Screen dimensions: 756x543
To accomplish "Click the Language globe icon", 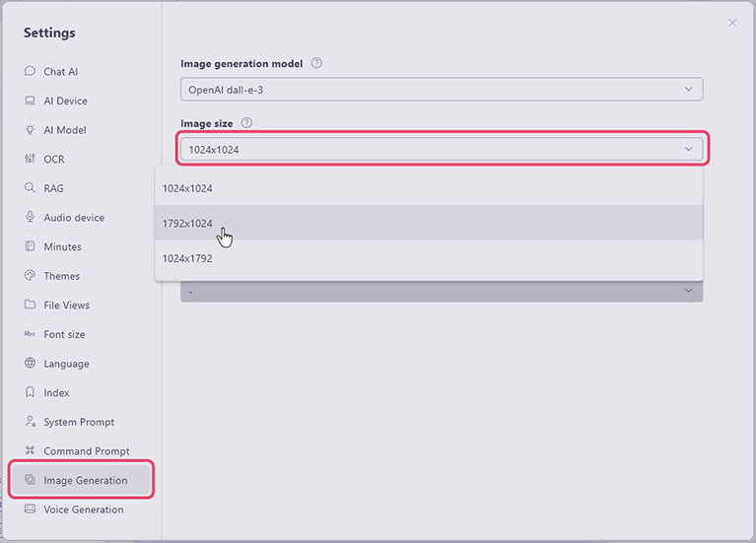I will click(x=30, y=364).
